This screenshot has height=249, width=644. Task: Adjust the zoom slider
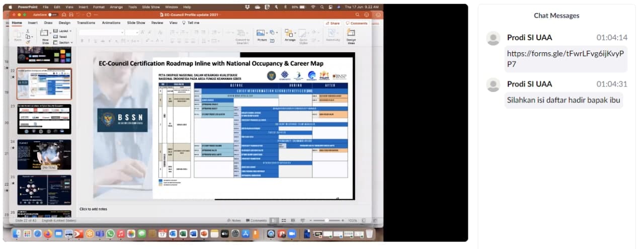coord(327,220)
